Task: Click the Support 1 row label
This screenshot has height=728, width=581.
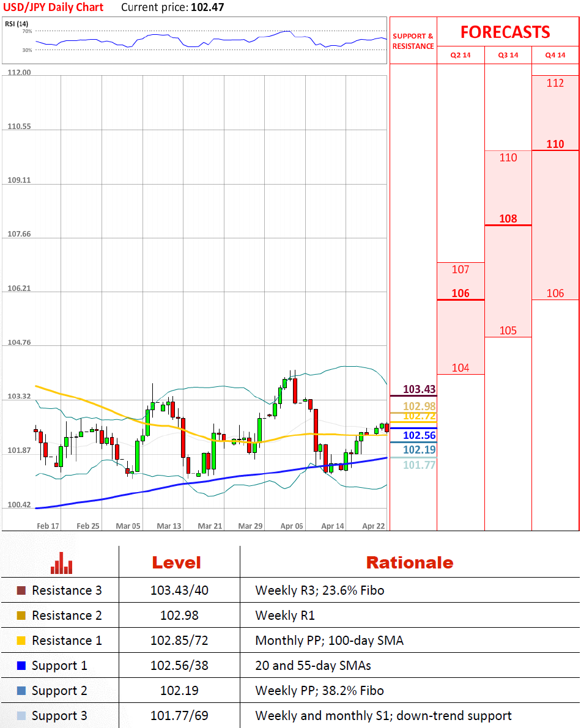Action: coord(59,666)
